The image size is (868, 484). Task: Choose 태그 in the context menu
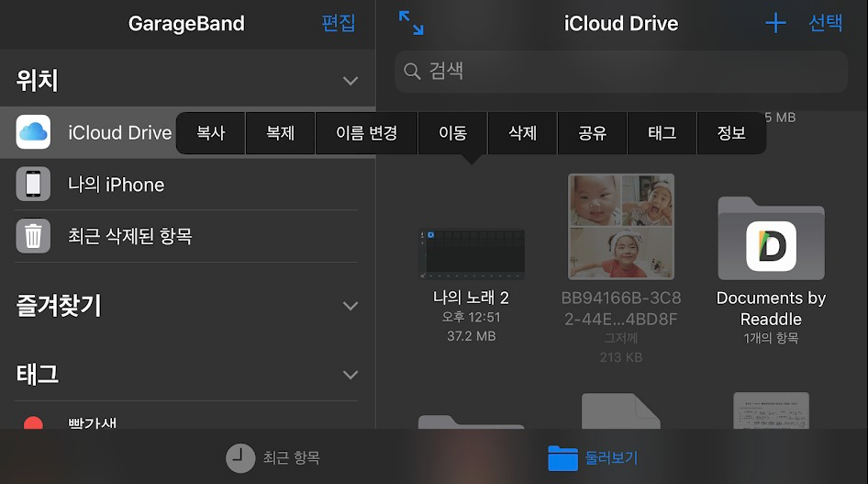pos(662,133)
